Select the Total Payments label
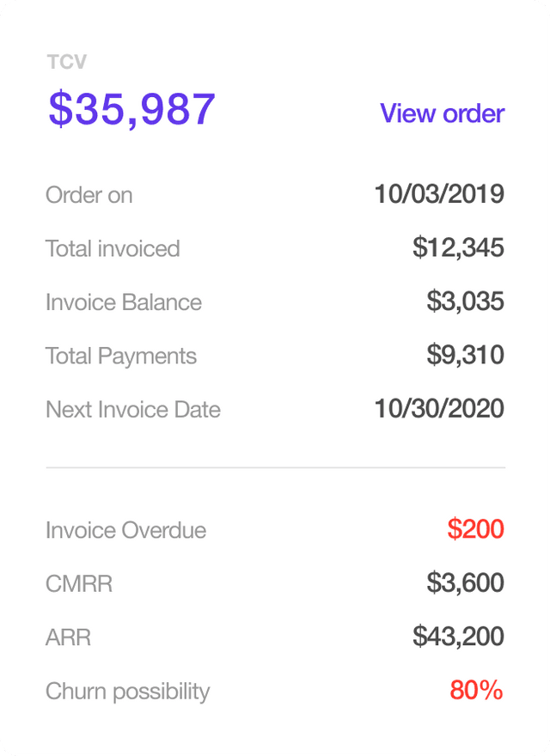550x756 pixels. [121, 357]
